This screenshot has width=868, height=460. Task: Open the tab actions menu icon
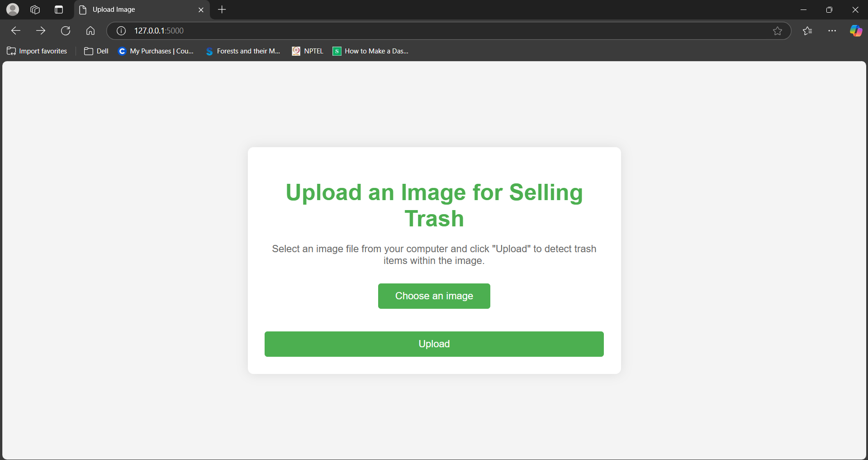coord(59,10)
